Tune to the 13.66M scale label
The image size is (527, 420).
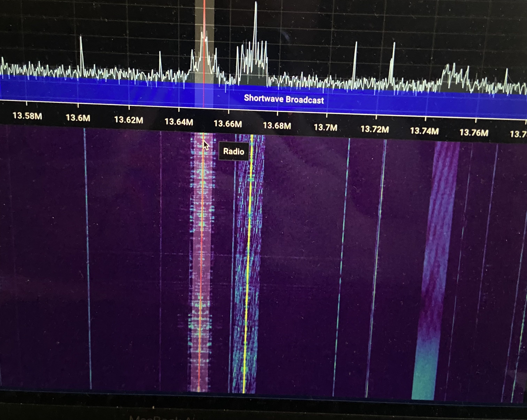point(228,124)
